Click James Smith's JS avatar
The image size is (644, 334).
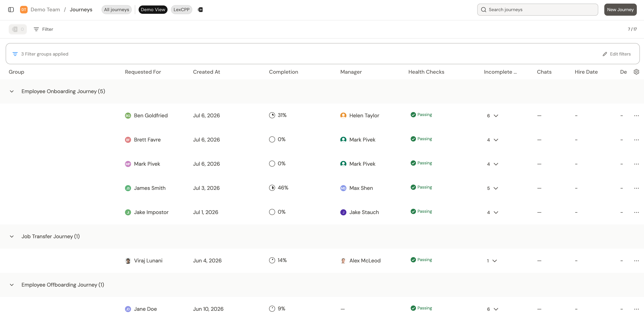(x=128, y=188)
